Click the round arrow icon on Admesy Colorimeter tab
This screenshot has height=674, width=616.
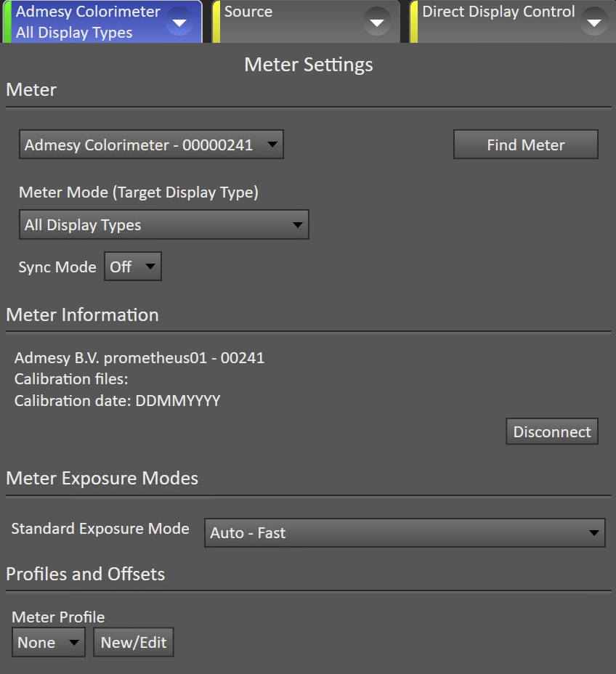pos(179,22)
